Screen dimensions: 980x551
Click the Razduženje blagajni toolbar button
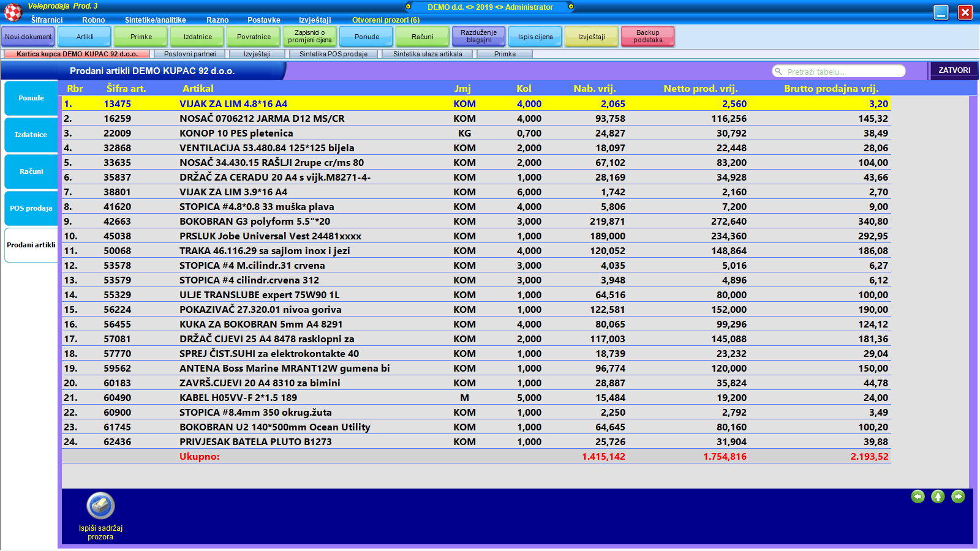pos(478,37)
